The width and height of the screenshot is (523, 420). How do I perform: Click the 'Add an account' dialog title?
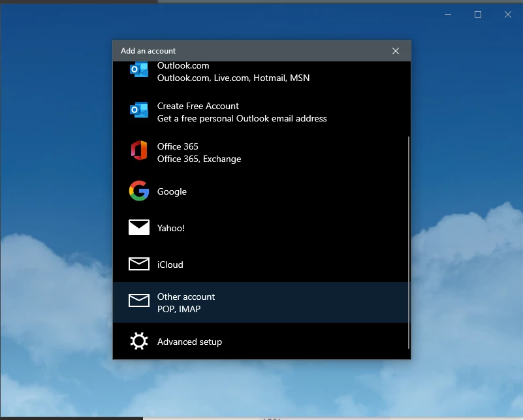tap(148, 51)
